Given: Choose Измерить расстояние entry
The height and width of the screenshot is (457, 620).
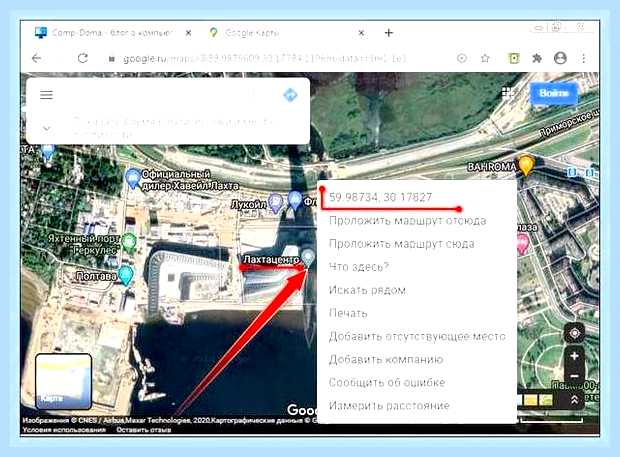Looking at the screenshot, I should [389, 406].
